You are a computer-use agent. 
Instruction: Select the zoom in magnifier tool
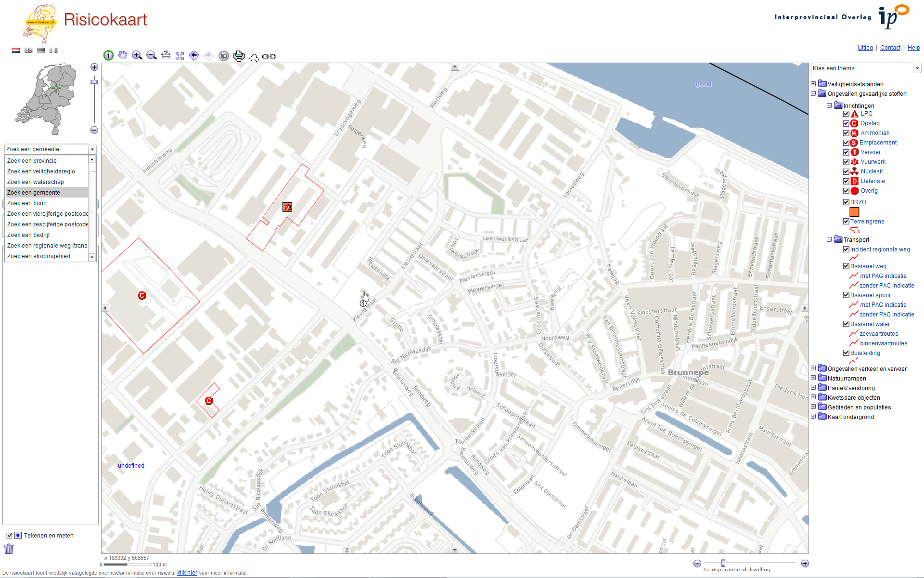coord(137,56)
